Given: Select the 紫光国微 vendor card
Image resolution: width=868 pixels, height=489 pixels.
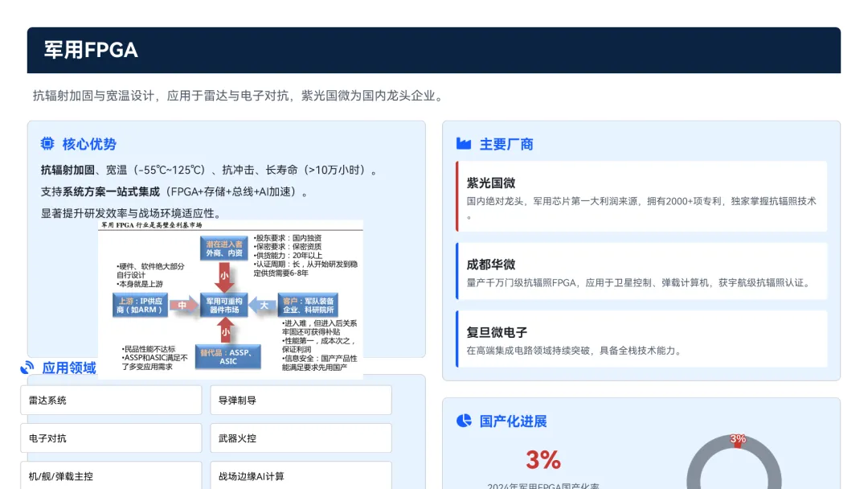Looking at the screenshot, I should pyautogui.click(x=641, y=196).
